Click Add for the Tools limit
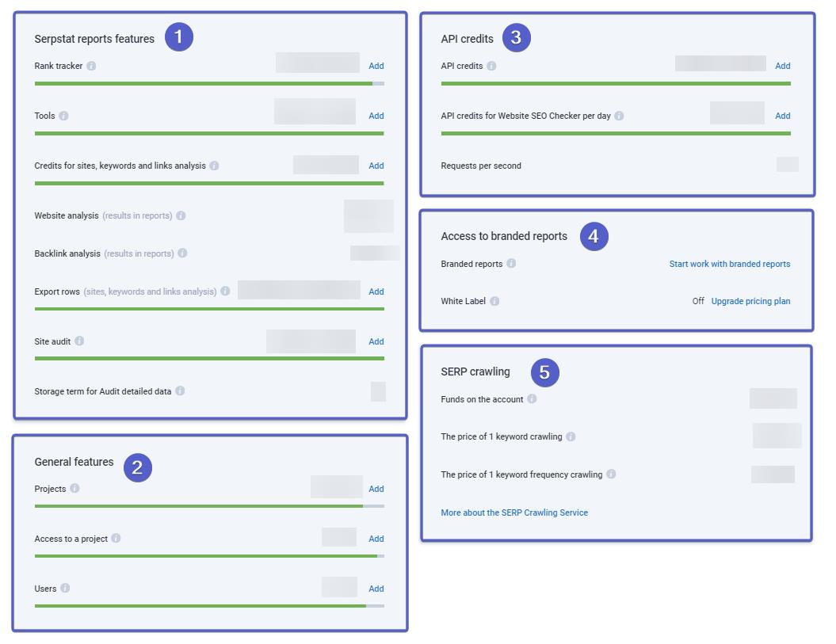Viewport: 836px width, 644px height. click(376, 116)
